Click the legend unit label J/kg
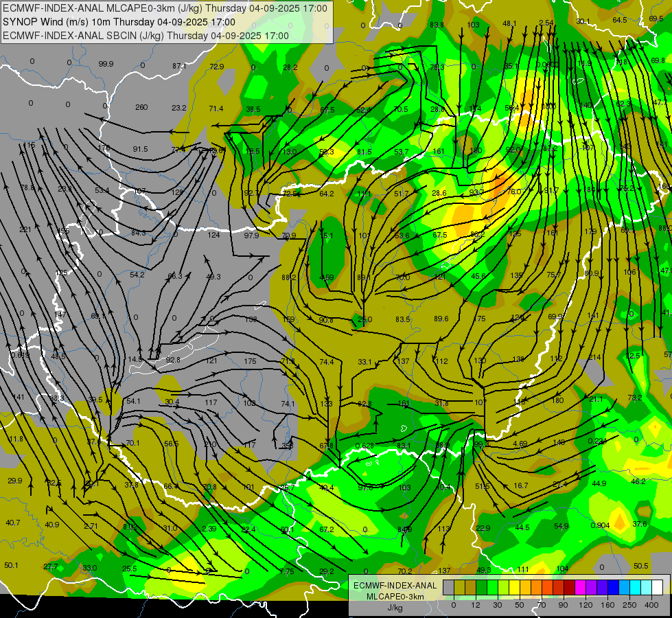The height and width of the screenshot is (618, 672). coord(395,608)
